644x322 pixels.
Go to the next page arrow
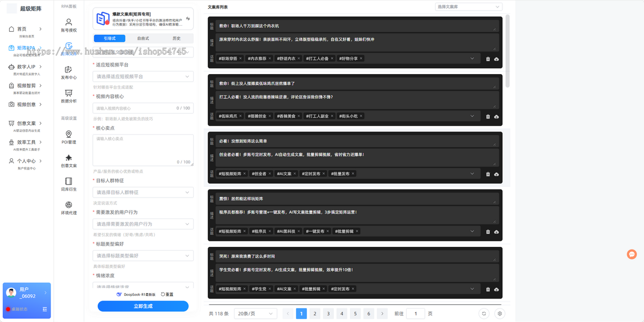click(382, 313)
